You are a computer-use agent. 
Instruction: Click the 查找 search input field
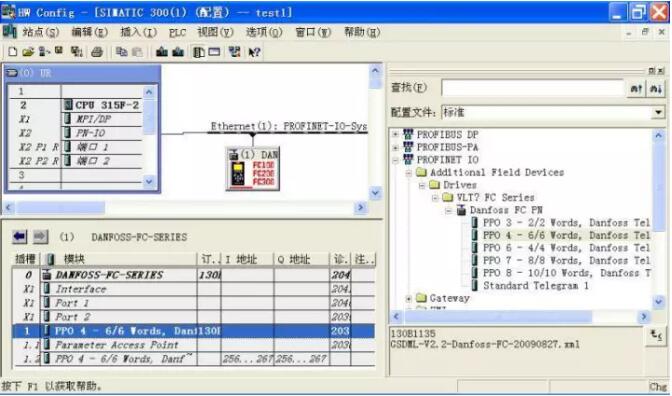coord(533,88)
